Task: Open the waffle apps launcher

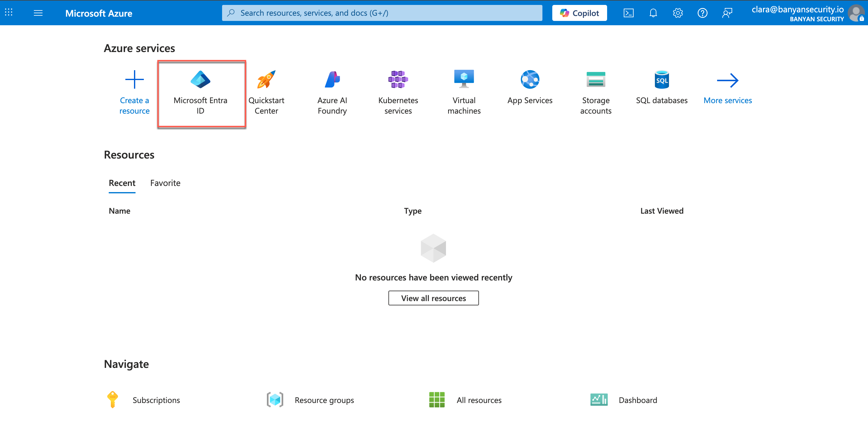Action: (x=9, y=13)
